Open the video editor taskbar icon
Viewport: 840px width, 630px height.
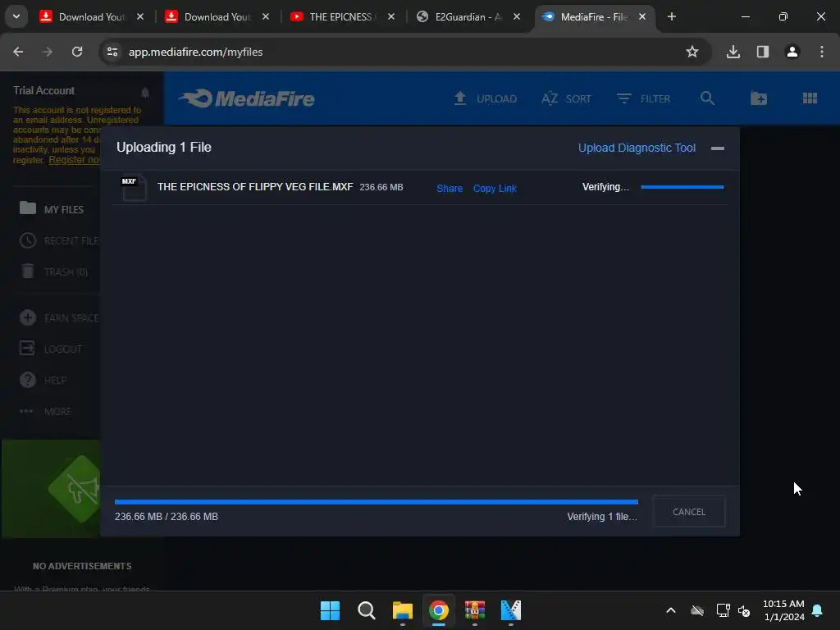pos(510,610)
